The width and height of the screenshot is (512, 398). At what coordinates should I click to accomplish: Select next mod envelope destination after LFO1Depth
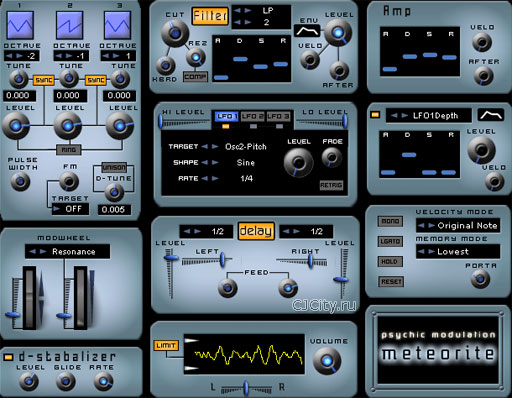(405, 116)
